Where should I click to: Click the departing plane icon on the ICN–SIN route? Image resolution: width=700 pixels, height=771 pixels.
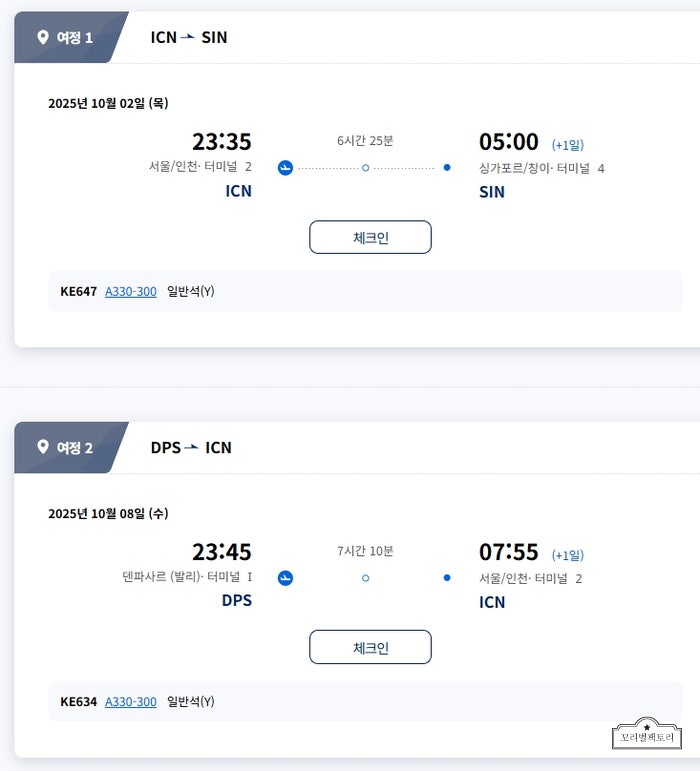coord(285,167)
